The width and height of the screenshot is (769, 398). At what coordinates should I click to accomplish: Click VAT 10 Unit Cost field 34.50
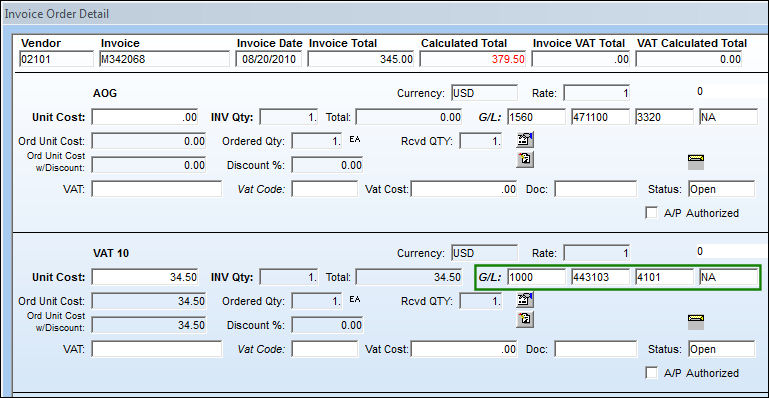[145, 277]
